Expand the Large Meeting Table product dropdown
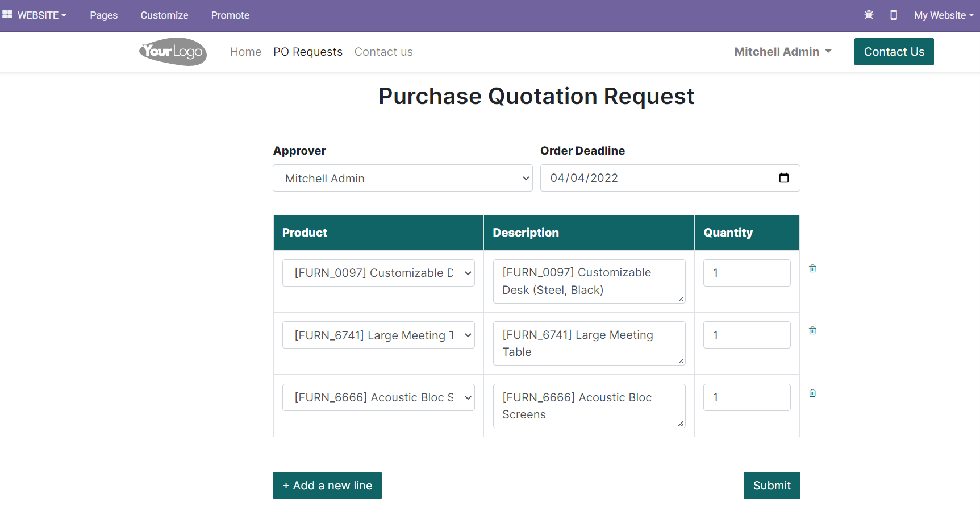This screenshot has height=531, width=980. (x=378, y=335)
